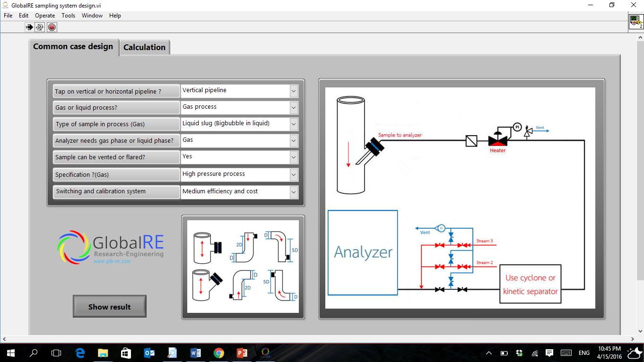Open the High pressure process specification dropdown
The width and height of the screenshot is (644, 362).
click(294, 174)
